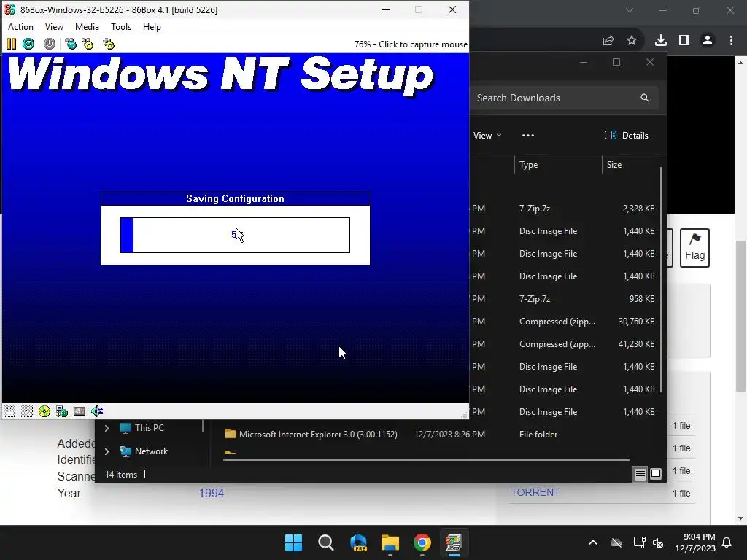Select This PC tree item

pos(149,428)
